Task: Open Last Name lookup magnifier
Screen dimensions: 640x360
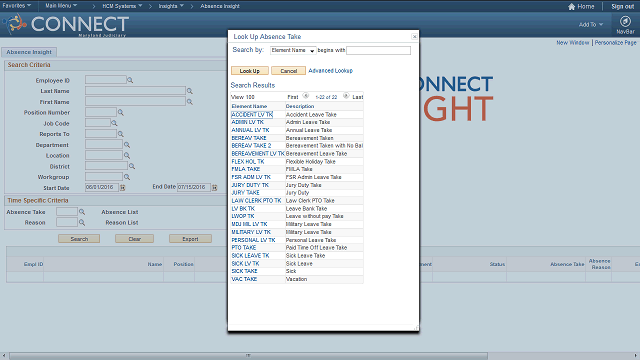Action: 189,91
